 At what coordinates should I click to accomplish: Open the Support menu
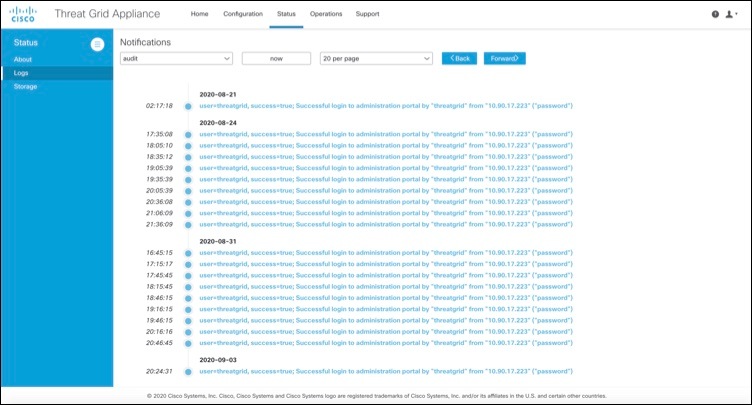tap(367, 14)
